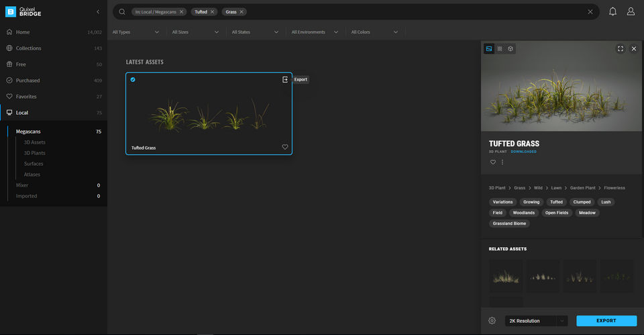
Task: Favorite the Tufted Grass card with heart icon
Action: pos(285,147)
